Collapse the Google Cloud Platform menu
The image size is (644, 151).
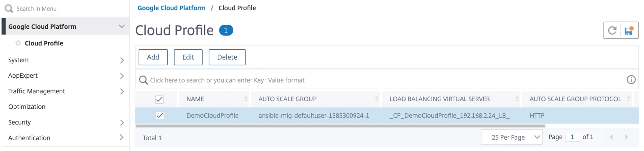[x=122, y=26]
